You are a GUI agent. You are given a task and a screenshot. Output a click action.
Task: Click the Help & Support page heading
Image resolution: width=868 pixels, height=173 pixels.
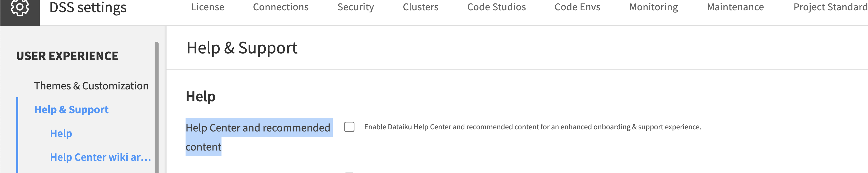coord(242,48)
